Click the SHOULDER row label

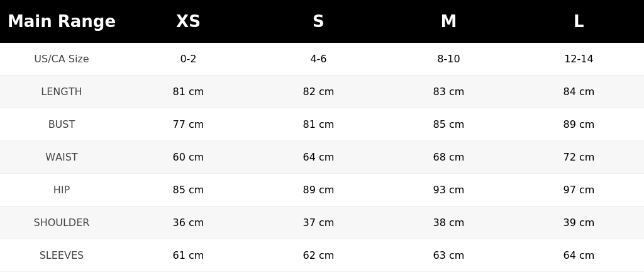click(62, 223)
